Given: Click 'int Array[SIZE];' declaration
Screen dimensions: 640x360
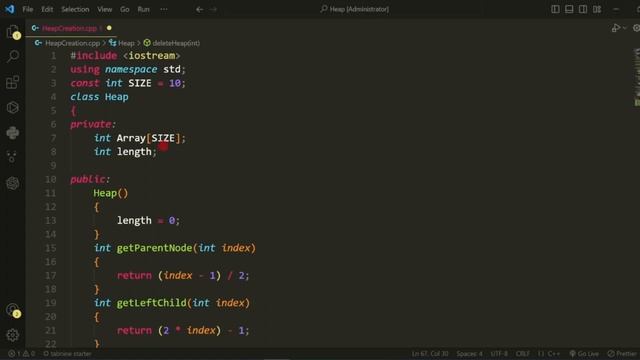Looking at the screenshot, I should point(140,138).
